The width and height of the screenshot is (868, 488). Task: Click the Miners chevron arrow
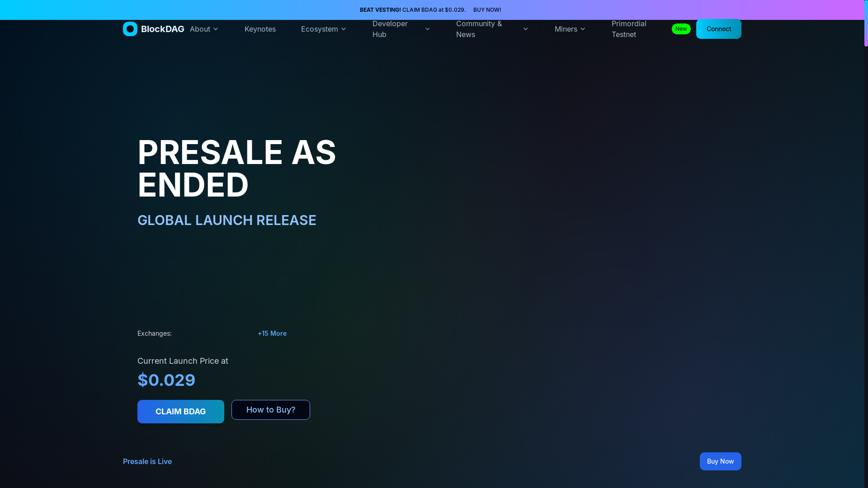[583, 29]
